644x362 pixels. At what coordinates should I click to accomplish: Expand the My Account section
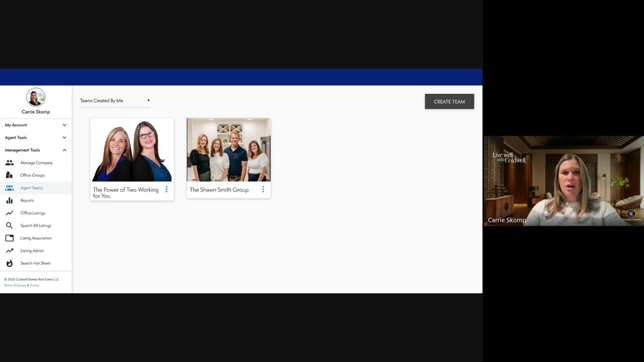pyautogui.click(x=36, y=125)
